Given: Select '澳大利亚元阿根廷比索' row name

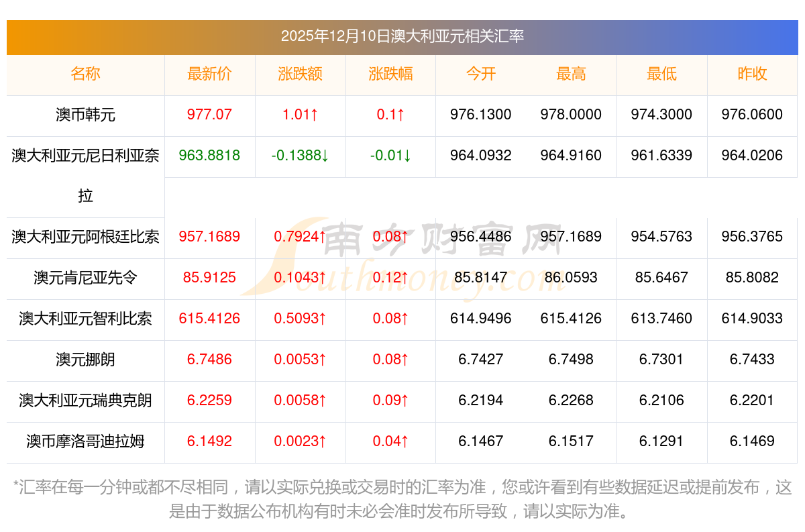Looking at the screenshot, I should point(85,237).
